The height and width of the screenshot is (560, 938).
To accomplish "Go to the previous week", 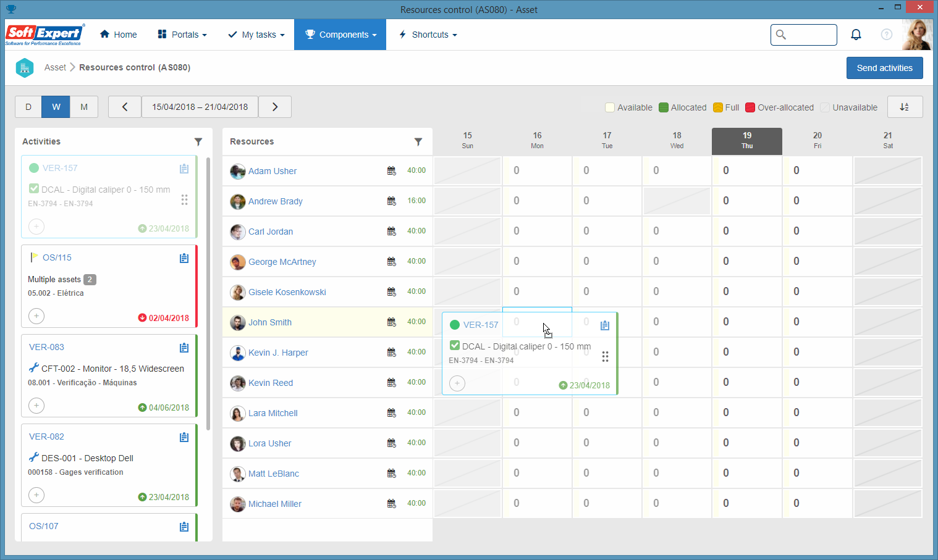I will click(125, 107).
